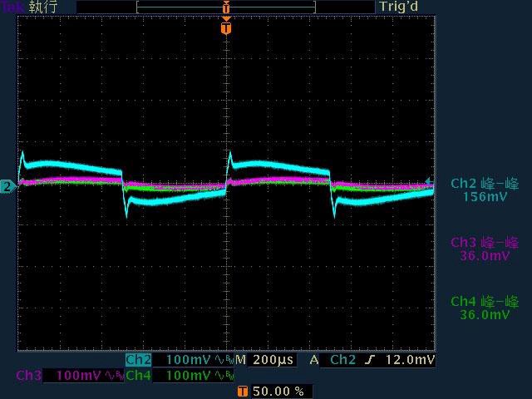Viewport: 532px width, 399px height.
Task: Click the trigger level arrow on right edge
Action: (429, 182)
